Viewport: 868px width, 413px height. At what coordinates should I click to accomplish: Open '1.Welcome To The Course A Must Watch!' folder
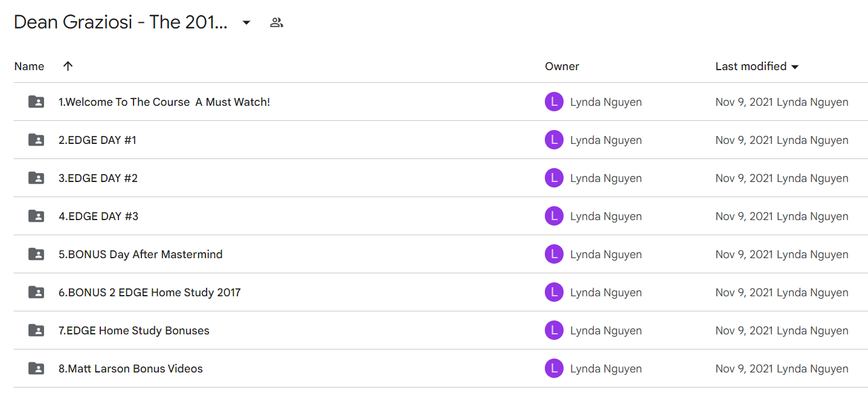point(164,102)
